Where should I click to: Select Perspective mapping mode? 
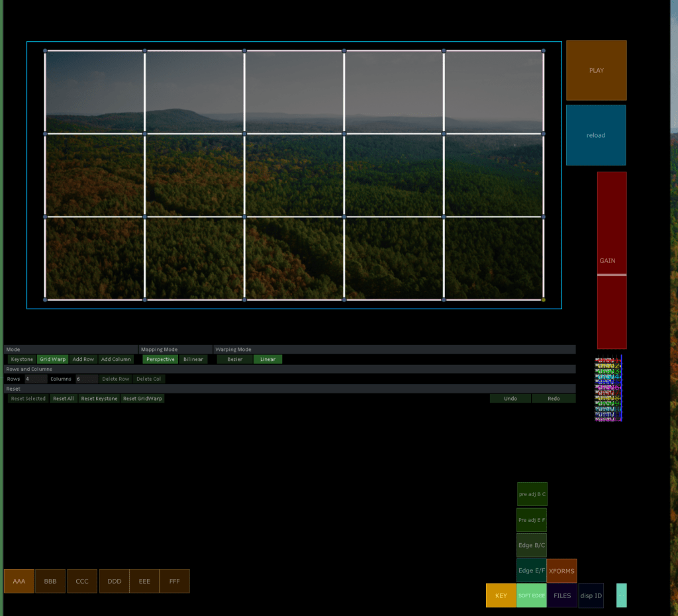(x=160, y=359)
